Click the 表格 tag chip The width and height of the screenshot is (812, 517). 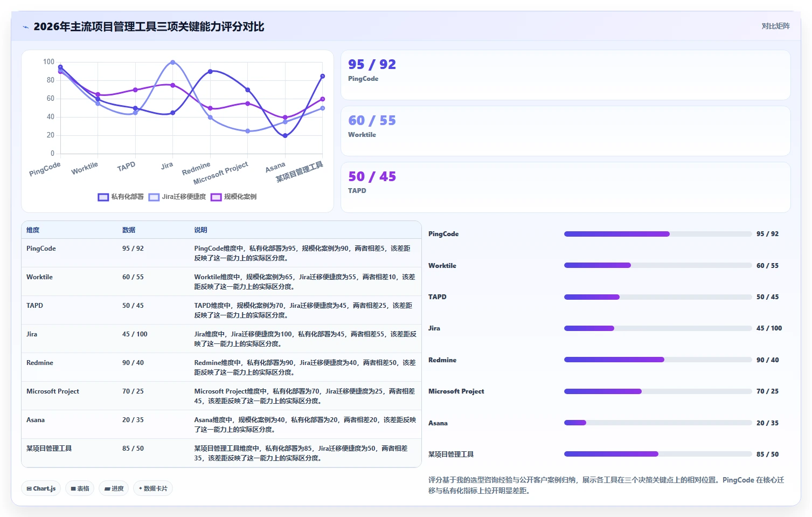coord(80,488)
